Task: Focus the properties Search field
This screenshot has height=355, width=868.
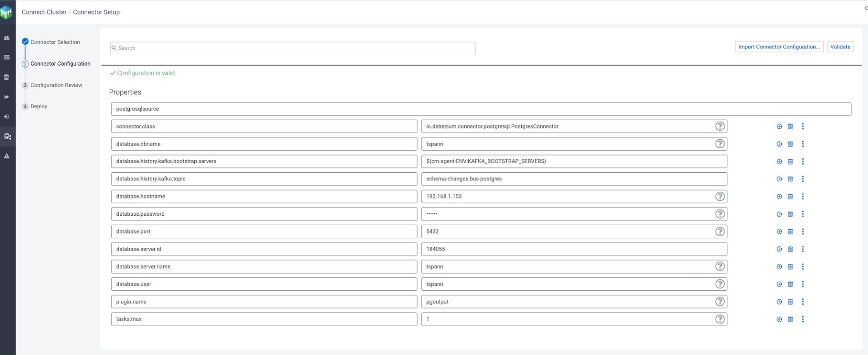Action: pyautogui.click(x=292, y=48)
